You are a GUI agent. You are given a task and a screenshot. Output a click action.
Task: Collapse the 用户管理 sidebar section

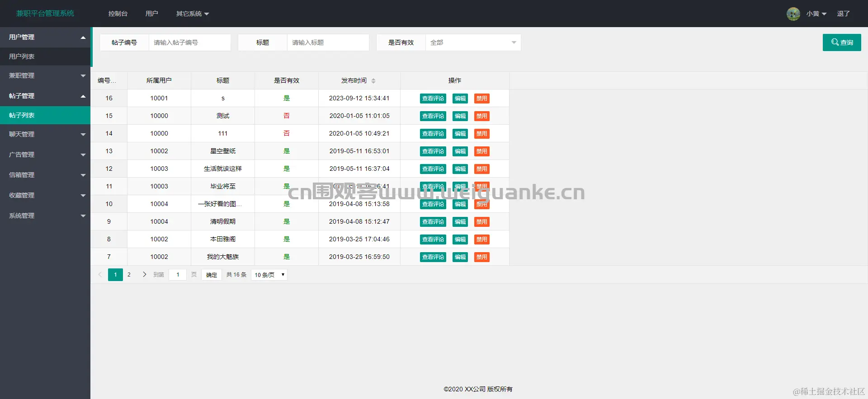pos(45,37)
